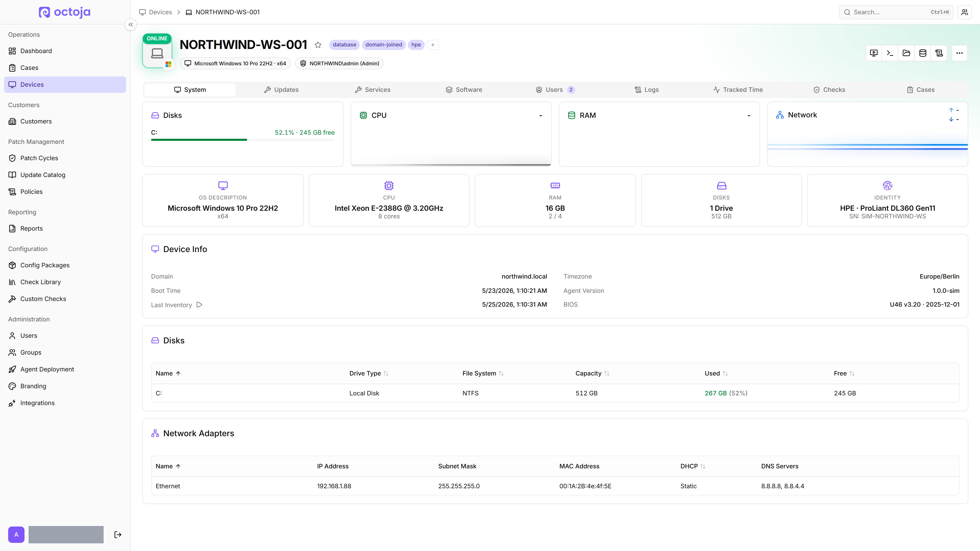
Task: Open the remote terminal console
Action: pyautogui.click(x=890, y=53)
